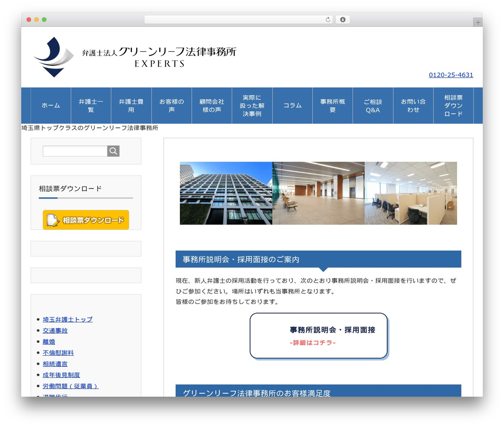Click the 相談票ダウンロード sidebar heading
Screen dimensions: 504x427
click(x=70, y=189)
